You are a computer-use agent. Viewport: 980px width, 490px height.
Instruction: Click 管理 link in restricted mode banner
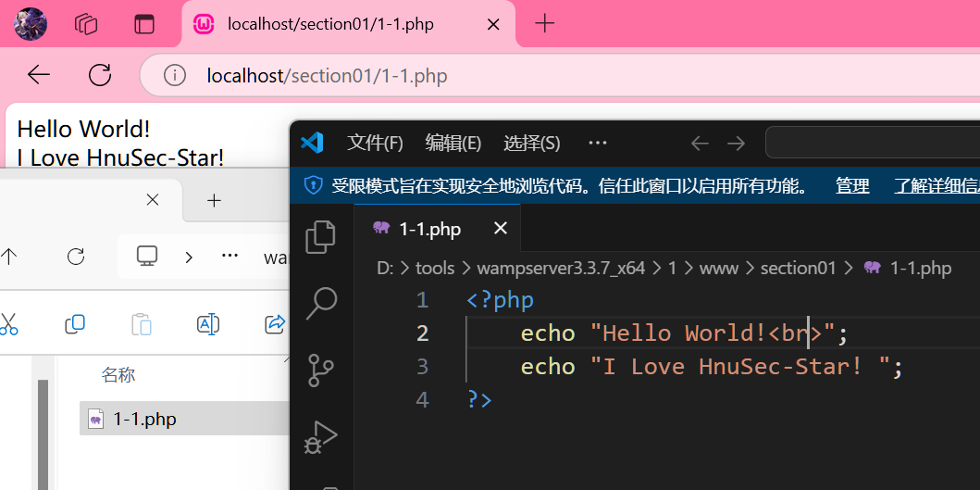(x=852, y=186)
